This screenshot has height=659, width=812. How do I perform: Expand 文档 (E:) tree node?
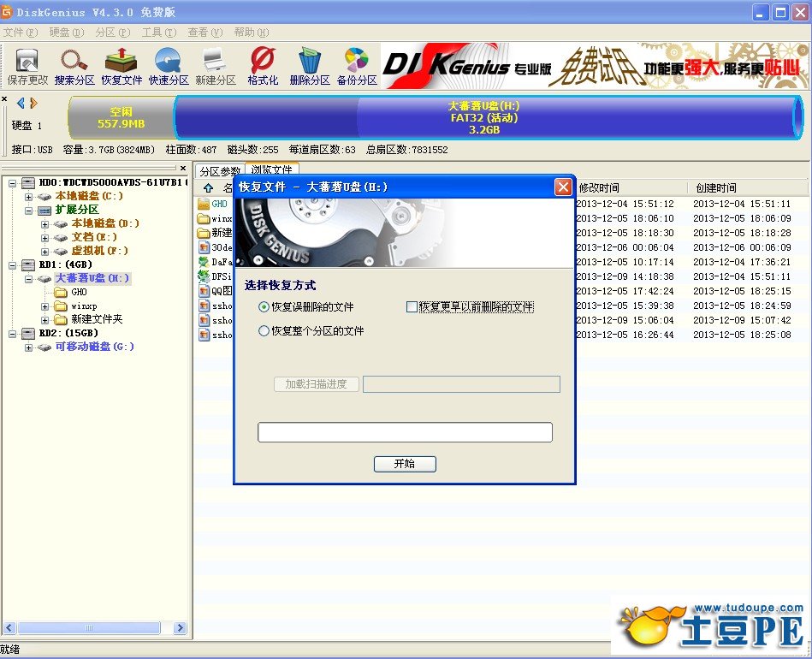(x=44, y=238)
